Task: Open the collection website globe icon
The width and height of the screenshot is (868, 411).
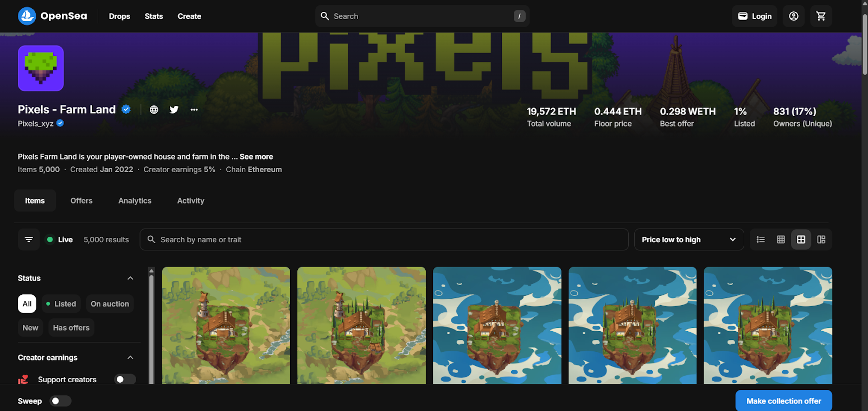Action: tap(154, 110)
